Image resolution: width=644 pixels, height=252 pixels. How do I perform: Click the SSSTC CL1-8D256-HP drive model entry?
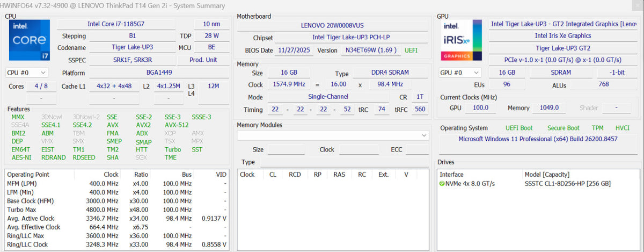(567, 184)
